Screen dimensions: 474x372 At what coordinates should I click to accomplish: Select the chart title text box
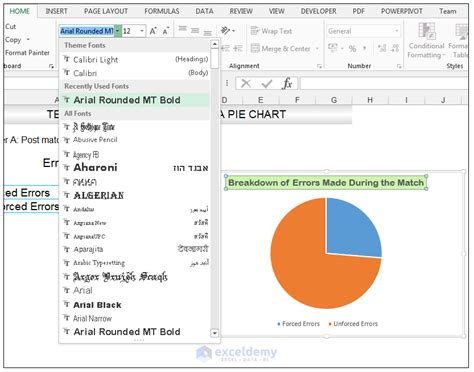pyautogui.click(x=326, y=183)
